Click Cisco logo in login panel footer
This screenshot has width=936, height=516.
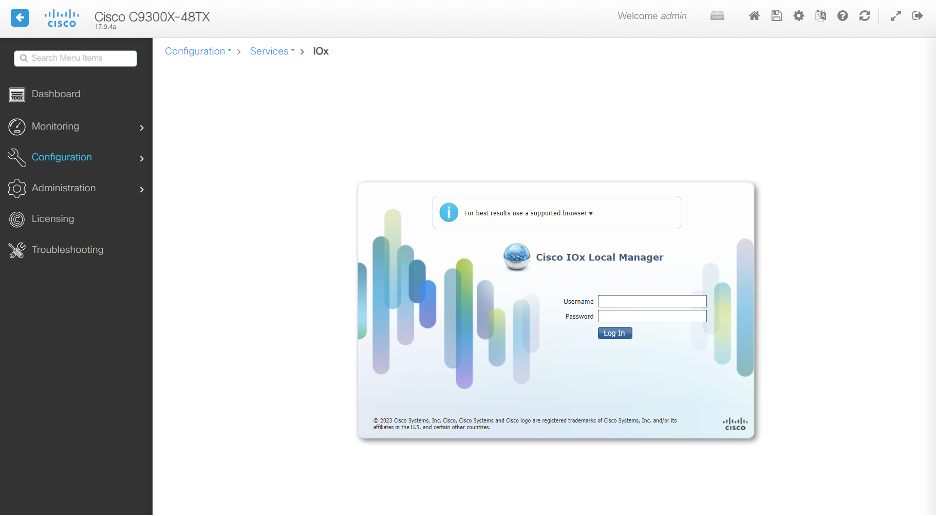(735, 424)
